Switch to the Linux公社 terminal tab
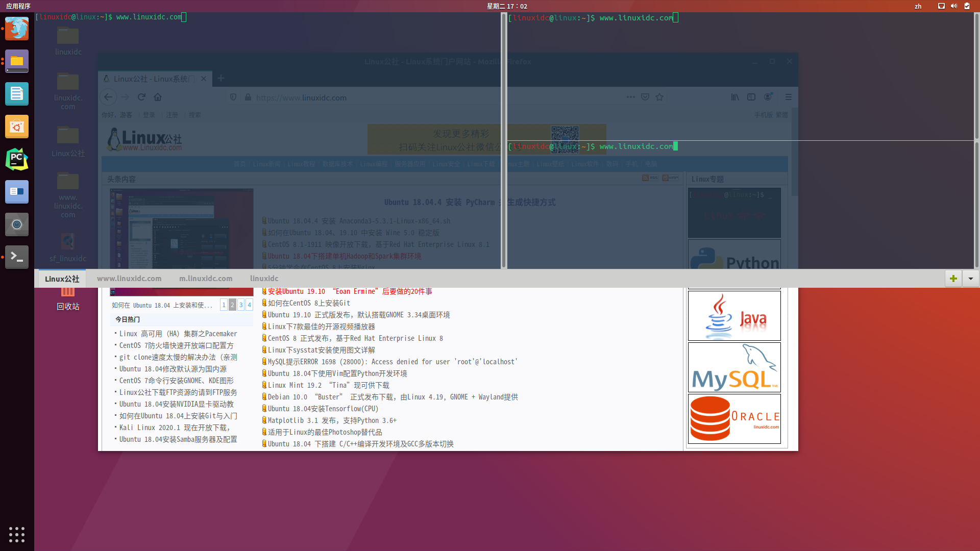The width and height of the screenshot is (980, 551). (62, 279)
